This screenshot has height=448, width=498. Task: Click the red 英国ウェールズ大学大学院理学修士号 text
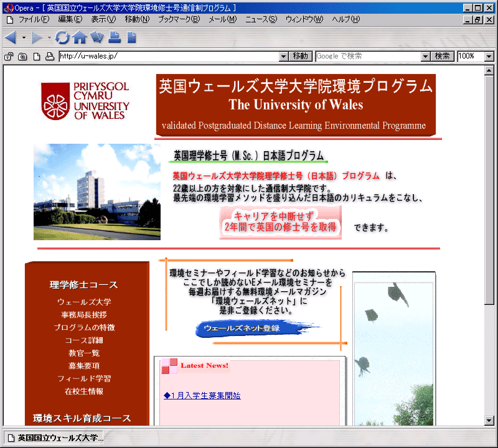click(276, 176)
